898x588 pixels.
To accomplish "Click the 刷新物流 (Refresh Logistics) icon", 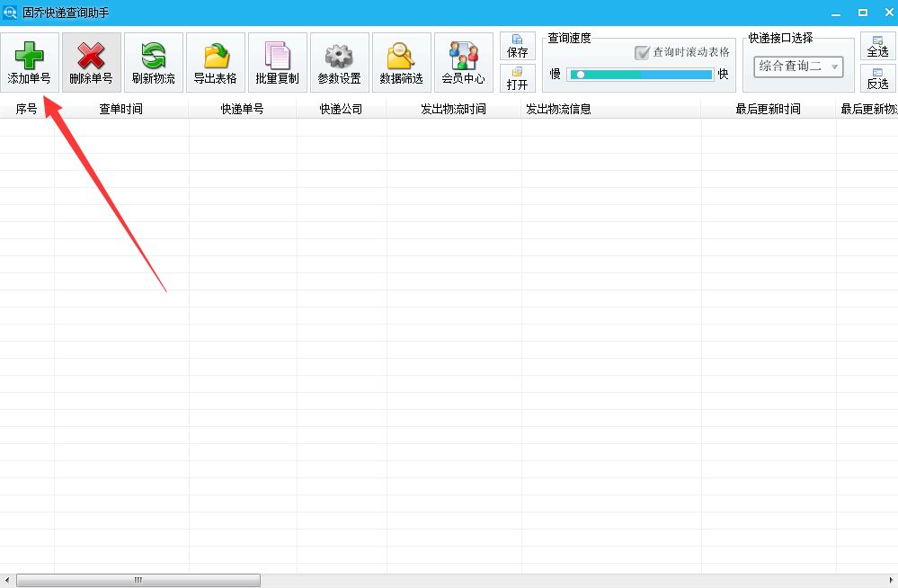I will pos(152,61).
